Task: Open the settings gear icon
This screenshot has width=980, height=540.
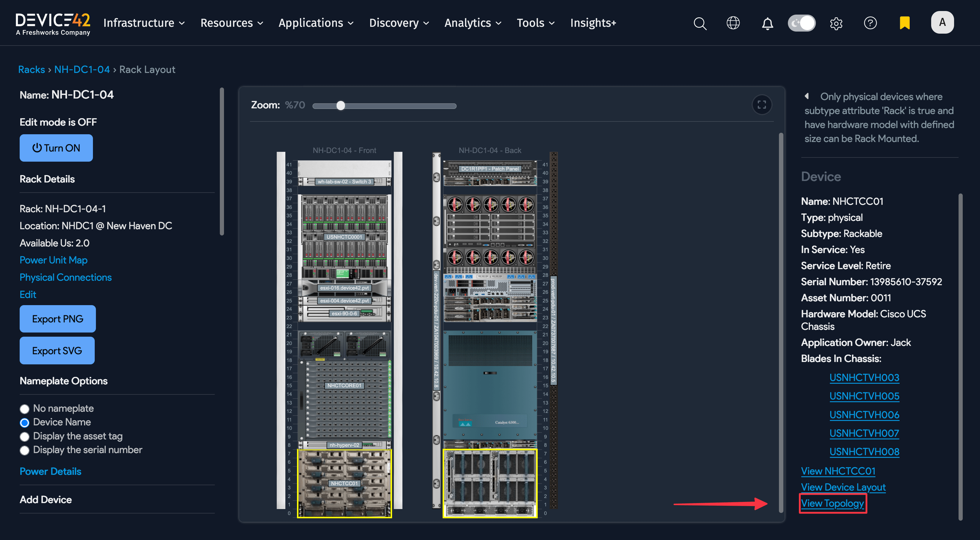Action: 836,23
